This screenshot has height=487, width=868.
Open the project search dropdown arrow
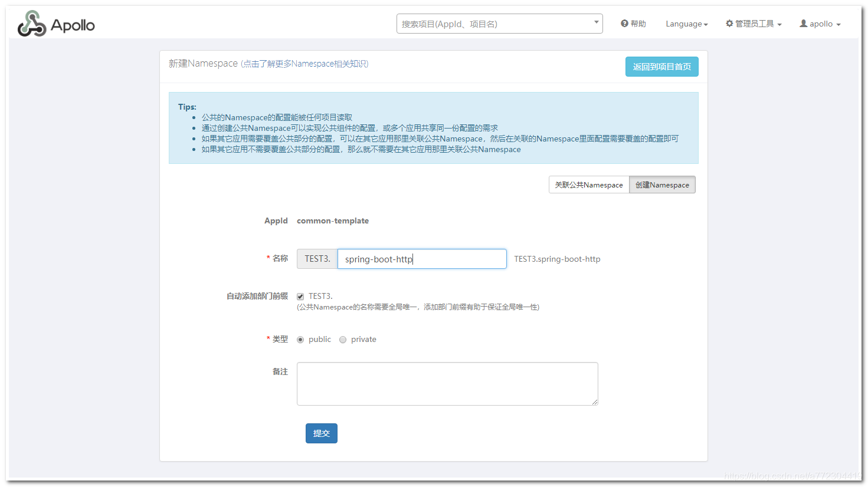(595, 23)
